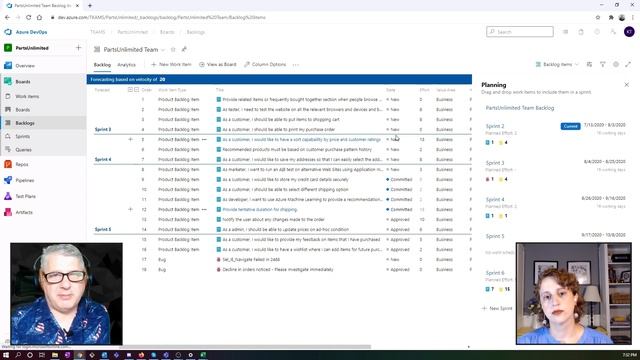Close the Planning pane
Screen dimensions: 640x360
(627, 84)
